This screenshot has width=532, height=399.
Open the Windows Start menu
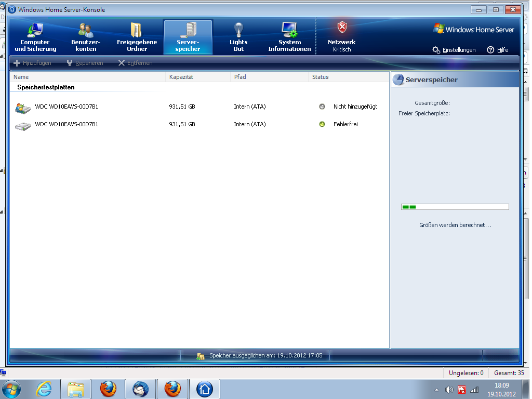(x=11, y=389)
